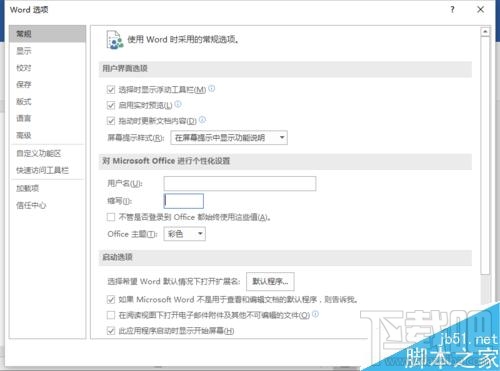Click info icon beside 选择时显示浮动工具栏

pyautogui.click(x=212, y=89)
